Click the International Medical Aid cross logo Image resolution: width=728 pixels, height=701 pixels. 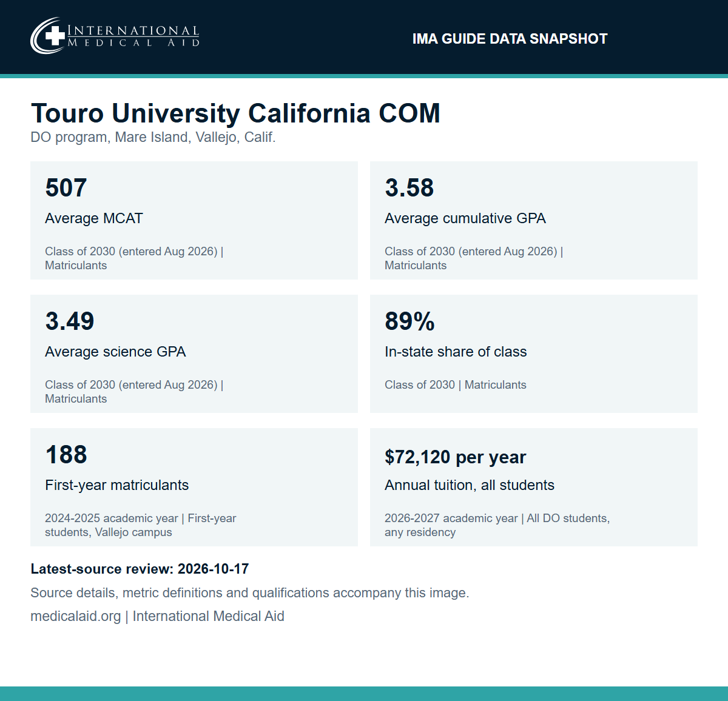[48, 35]
